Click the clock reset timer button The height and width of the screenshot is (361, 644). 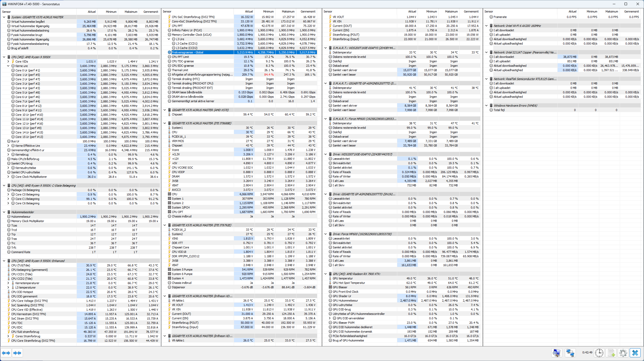pyautogui.click(x=599, y=353)
